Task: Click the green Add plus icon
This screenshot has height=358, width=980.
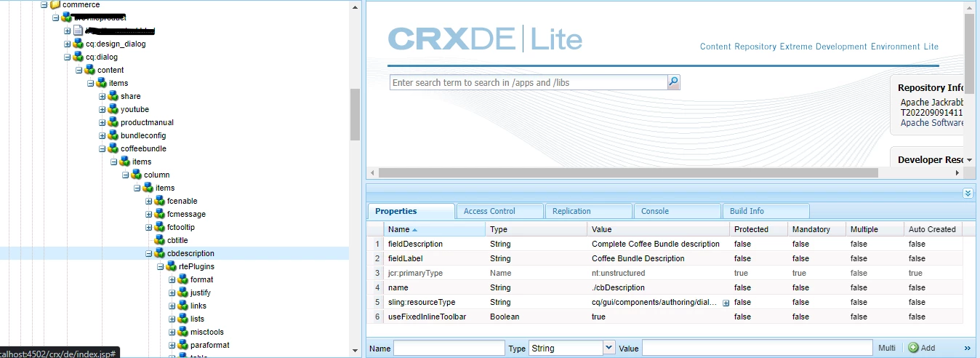Action: click(913, 348)
